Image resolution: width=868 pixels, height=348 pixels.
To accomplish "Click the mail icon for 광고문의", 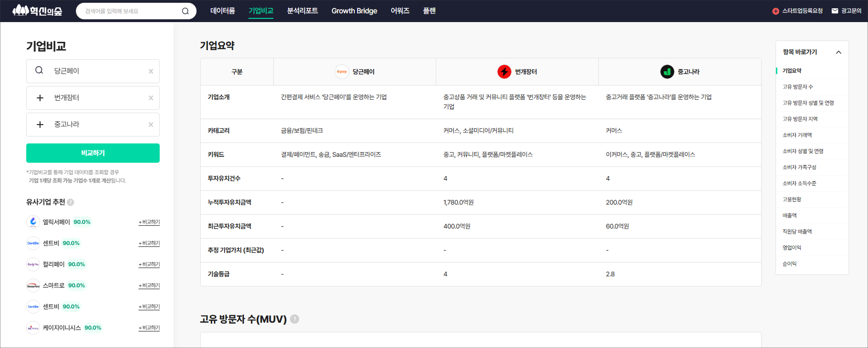I will coord(835,11).
